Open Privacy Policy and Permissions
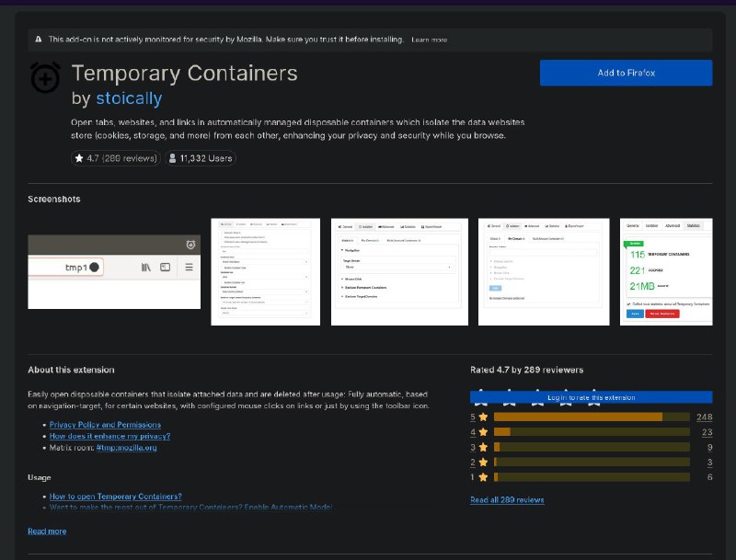 click(107, 424)
